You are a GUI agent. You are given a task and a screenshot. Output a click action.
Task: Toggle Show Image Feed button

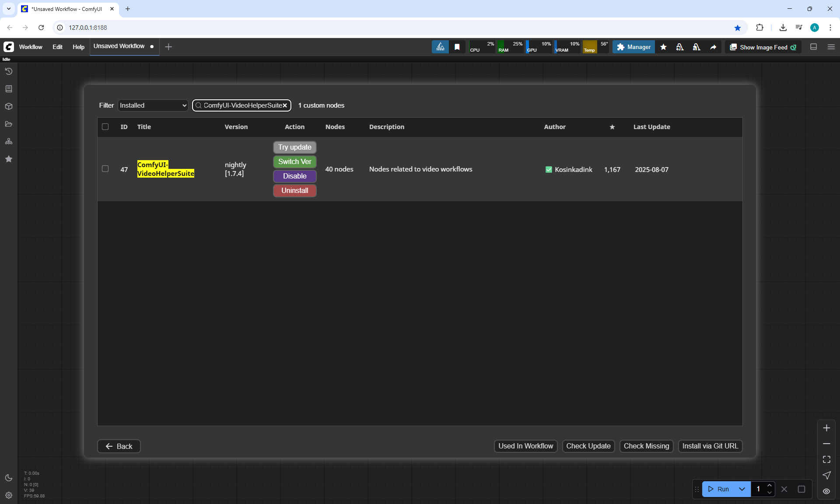763,47
